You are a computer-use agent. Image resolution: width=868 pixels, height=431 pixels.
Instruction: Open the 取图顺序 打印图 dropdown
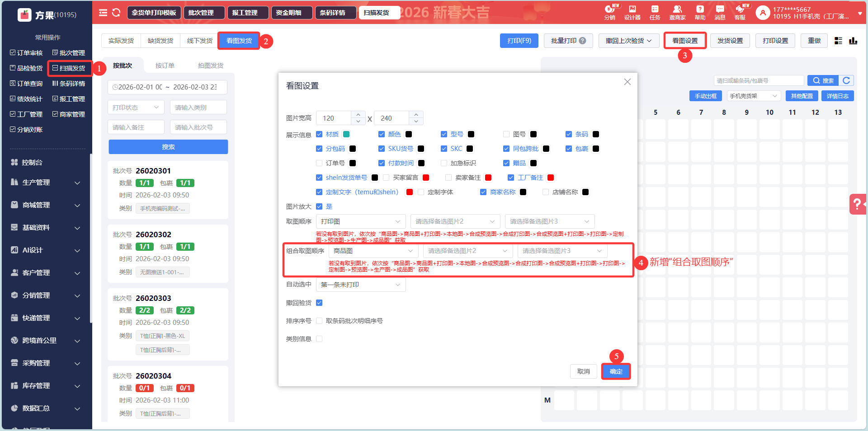[361, 221]
